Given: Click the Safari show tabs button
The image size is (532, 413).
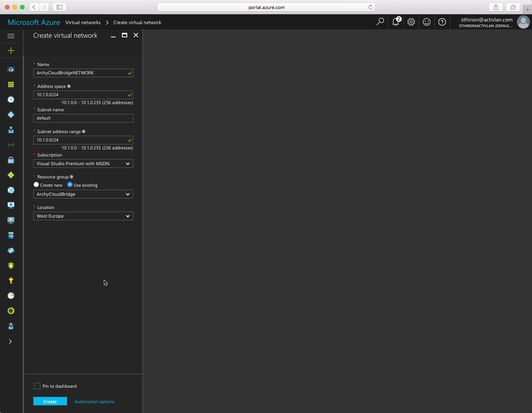Looking at the screenshot, I should point(513,7).
